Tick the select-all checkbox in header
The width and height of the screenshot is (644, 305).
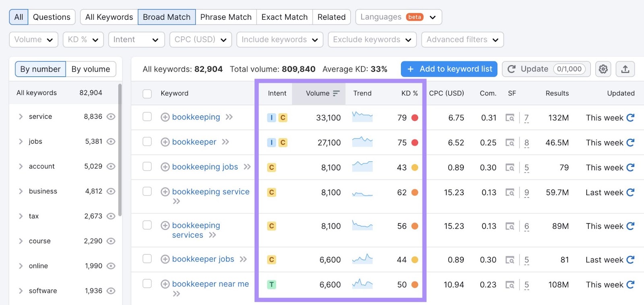147,93
